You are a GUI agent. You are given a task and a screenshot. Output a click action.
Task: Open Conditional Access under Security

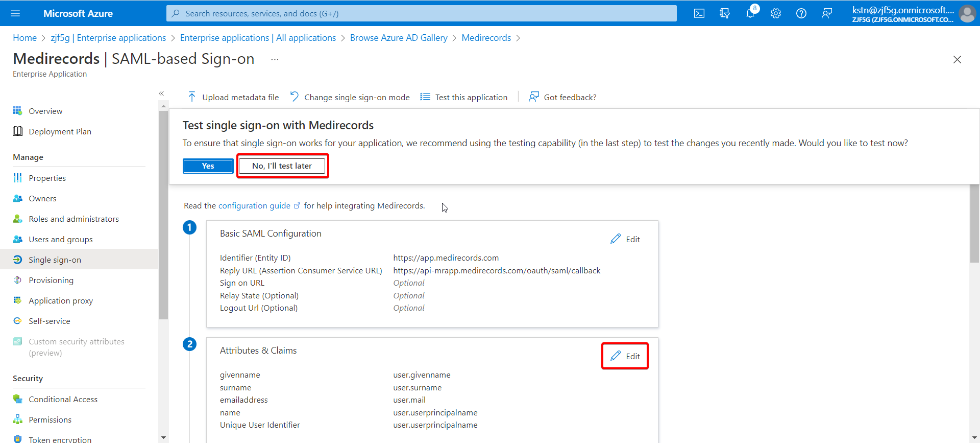[x=63, y=399]
